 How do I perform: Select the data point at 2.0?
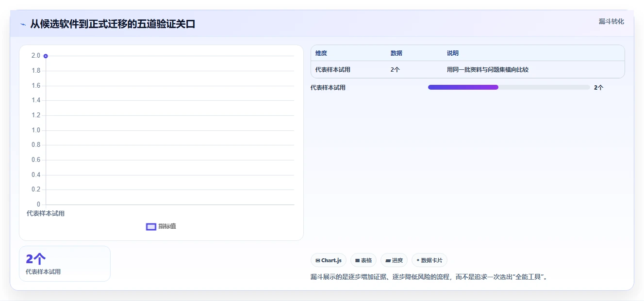(46, 56)
